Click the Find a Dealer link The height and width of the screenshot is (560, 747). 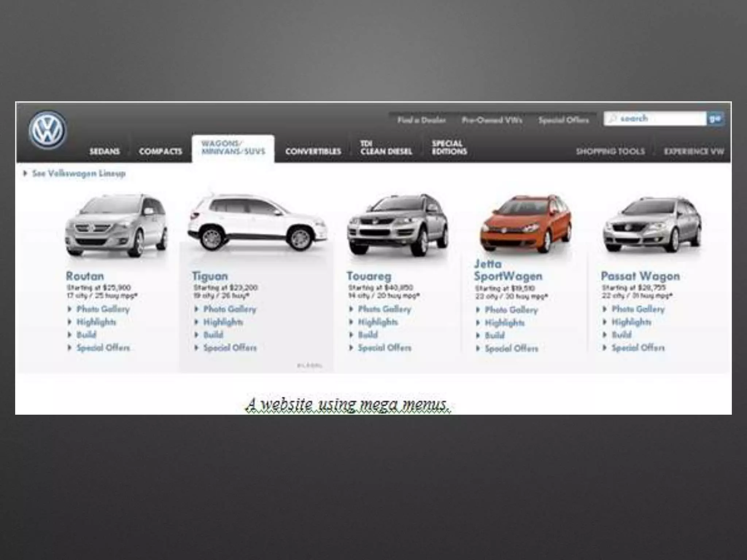pyautogui.click(x=421, y=120)
